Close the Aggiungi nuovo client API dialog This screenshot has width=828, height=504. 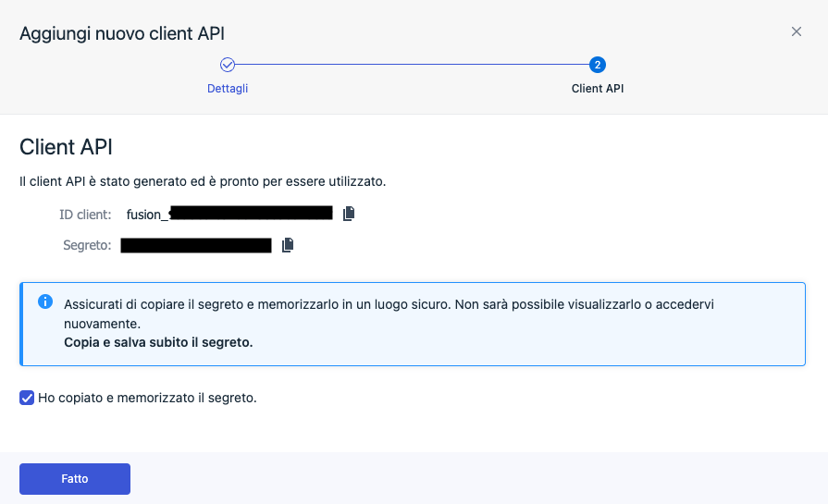(x=796, y=32)
